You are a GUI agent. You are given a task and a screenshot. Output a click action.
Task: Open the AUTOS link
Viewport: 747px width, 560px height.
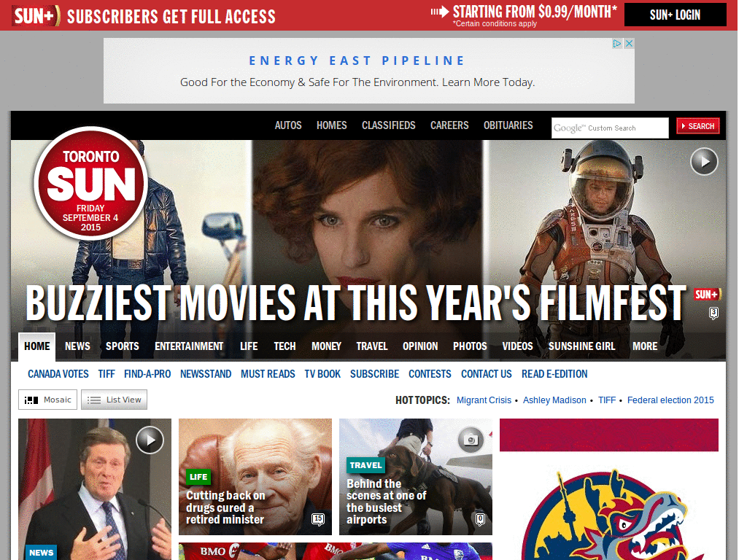(288, 125)
